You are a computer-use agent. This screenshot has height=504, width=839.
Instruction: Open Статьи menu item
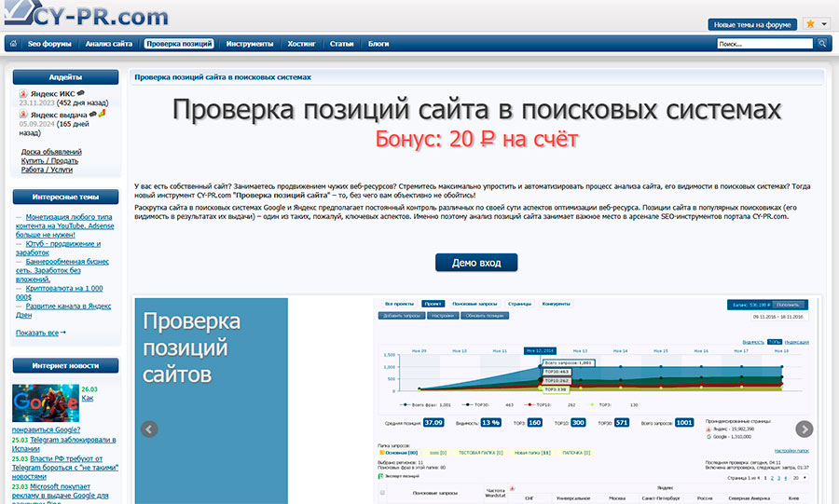pos(341,44)
